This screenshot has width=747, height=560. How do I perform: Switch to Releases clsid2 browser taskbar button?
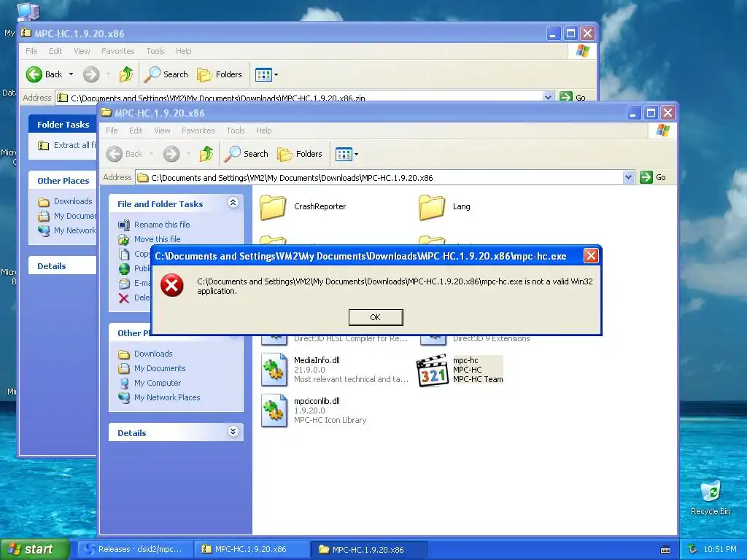coord(135,549)
